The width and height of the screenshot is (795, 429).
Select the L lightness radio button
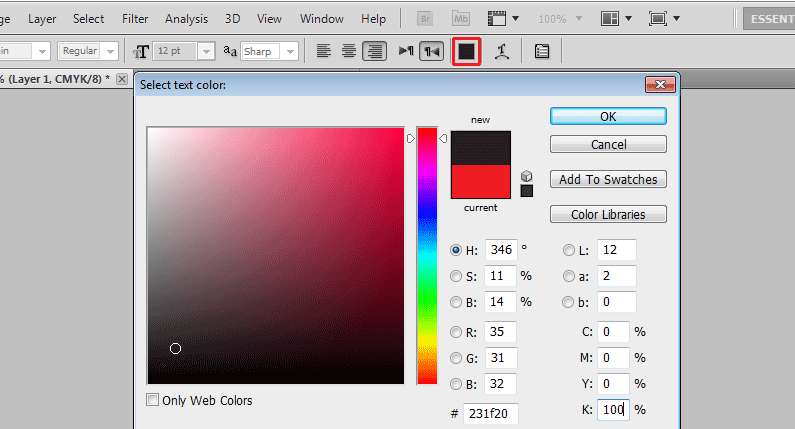click(x=569, y=250)
